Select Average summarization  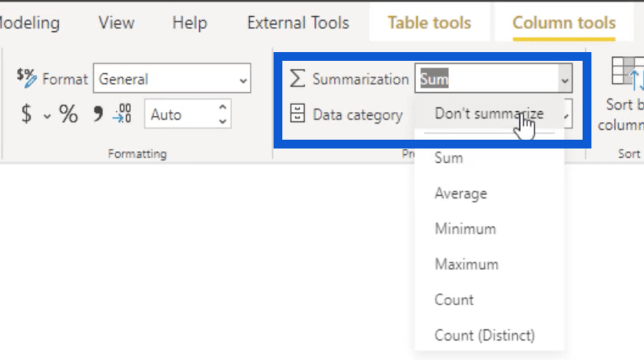pos(489,193)
